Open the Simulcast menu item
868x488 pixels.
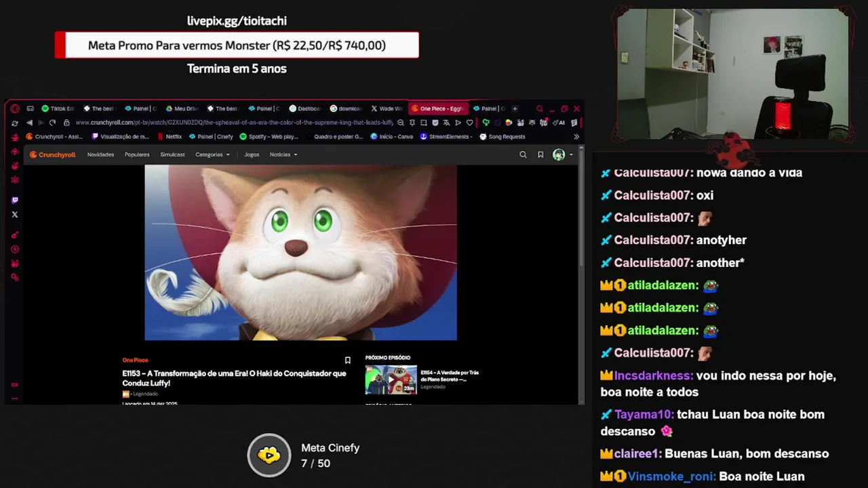[x=172, y=155]
